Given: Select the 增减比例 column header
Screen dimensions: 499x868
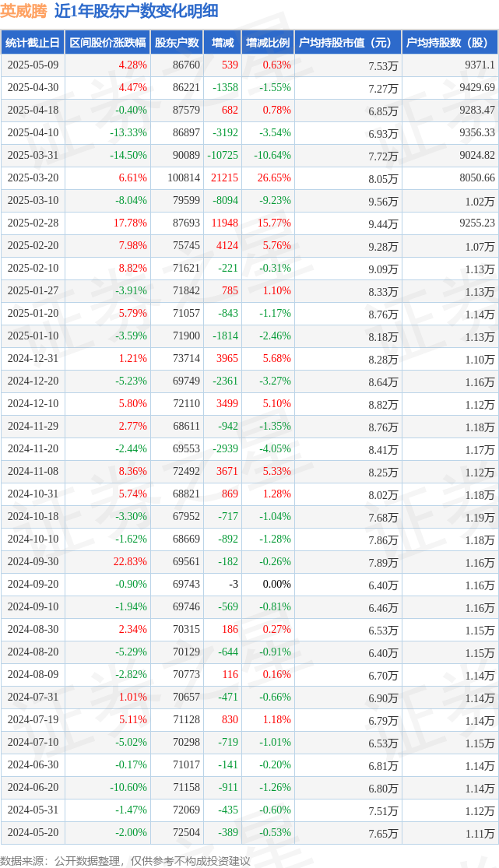Looking at the screenshot, I should point(268,43).
